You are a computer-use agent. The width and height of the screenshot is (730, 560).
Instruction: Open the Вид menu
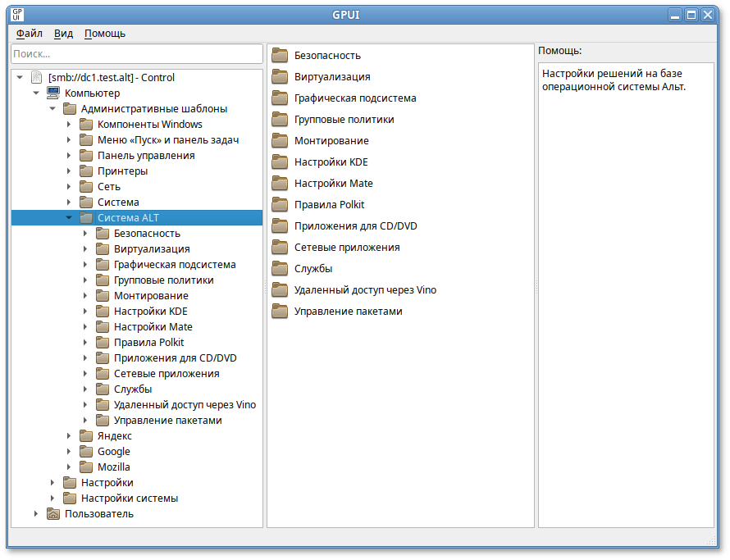(x=63, y=34)
